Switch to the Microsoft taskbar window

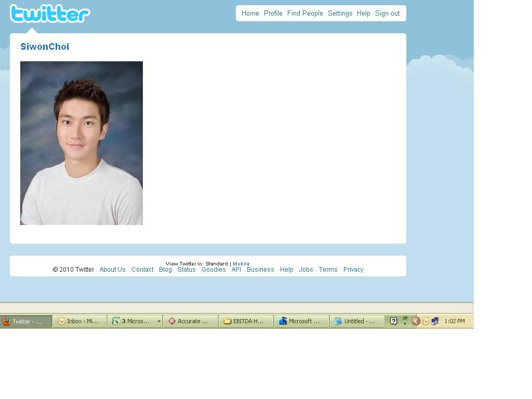point(301,321)
